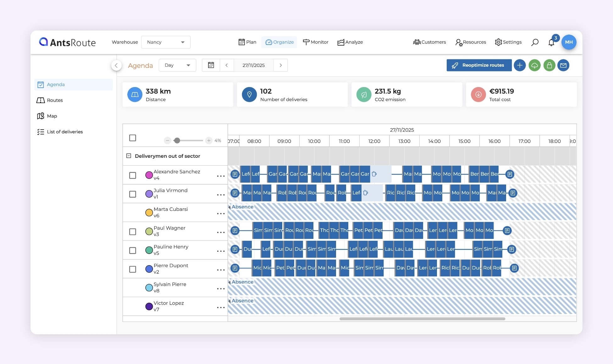Open Routes in the left sidebar
Viewport: 613px width, 364px height.
55,100
